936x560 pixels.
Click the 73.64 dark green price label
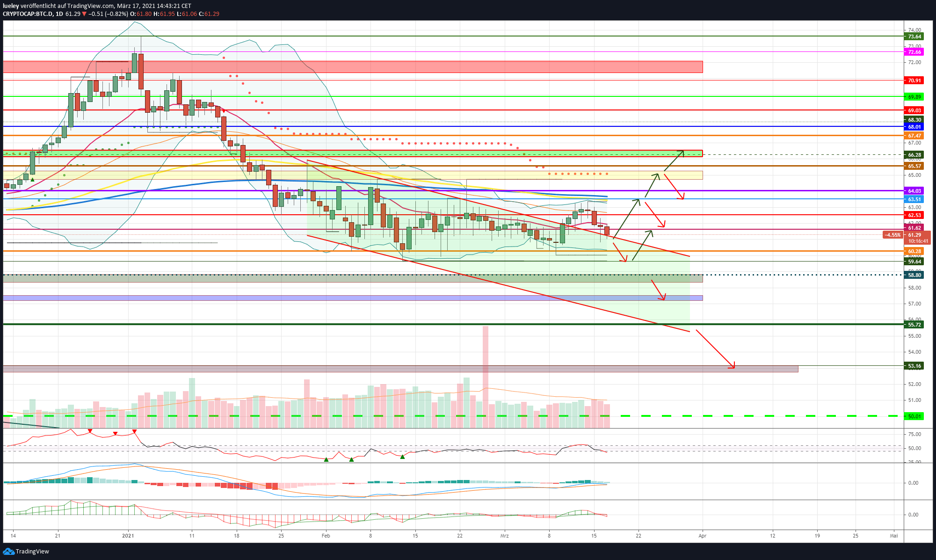click(914, 36)
